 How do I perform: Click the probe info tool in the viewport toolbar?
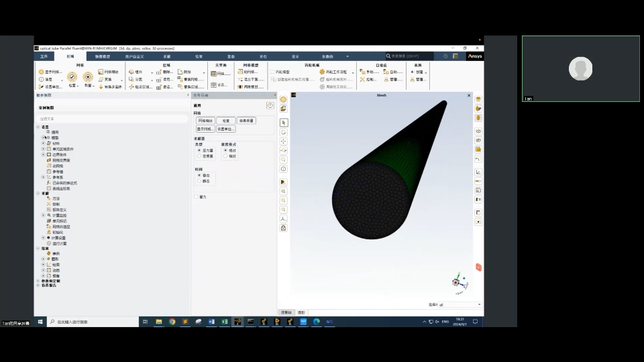point(283,169)
